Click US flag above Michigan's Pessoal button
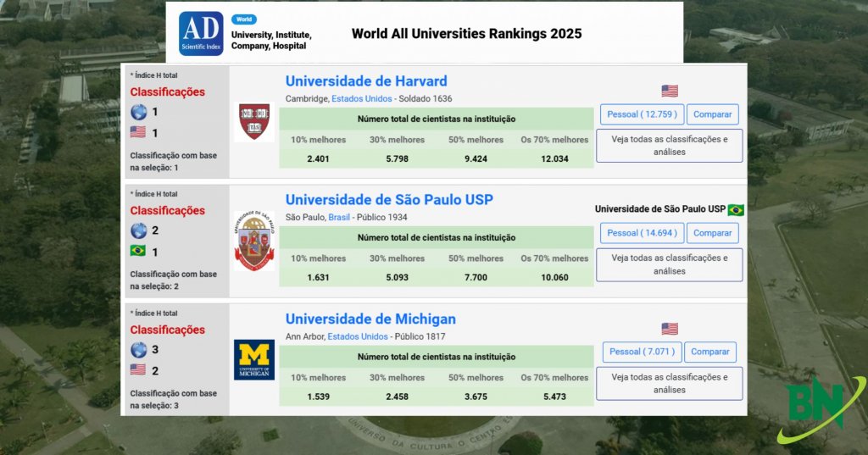The height and width of the screenshot is (455, 868). tap(670, 329)
